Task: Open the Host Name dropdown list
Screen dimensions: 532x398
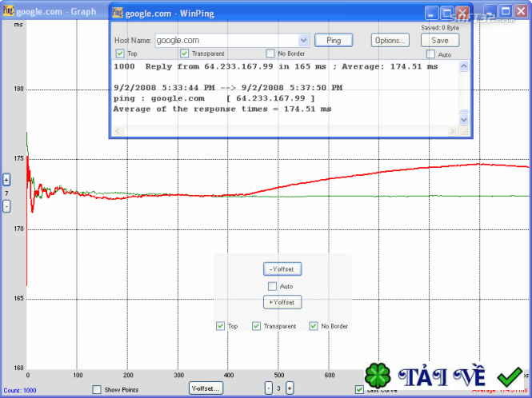Action: point(303,40)
